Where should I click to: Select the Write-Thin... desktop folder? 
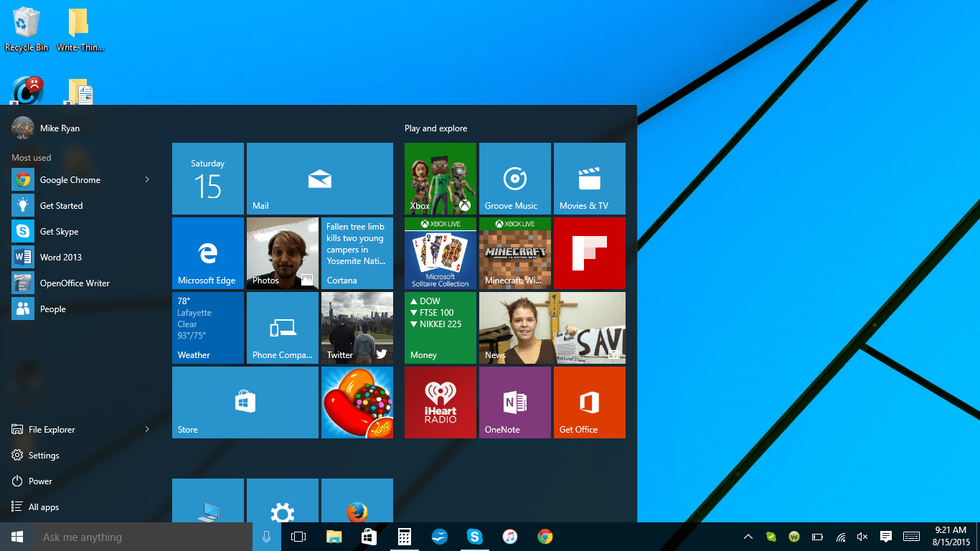pos(80,29)
